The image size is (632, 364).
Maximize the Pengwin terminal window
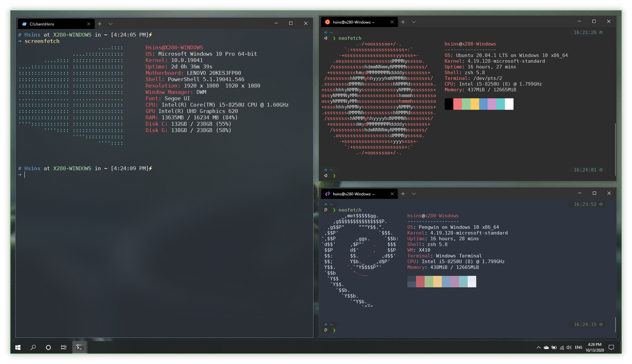click(x=594, y=193)
